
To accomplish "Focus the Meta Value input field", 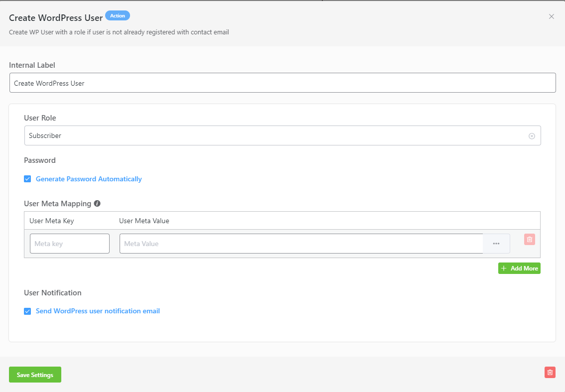I will pos(301,244).
